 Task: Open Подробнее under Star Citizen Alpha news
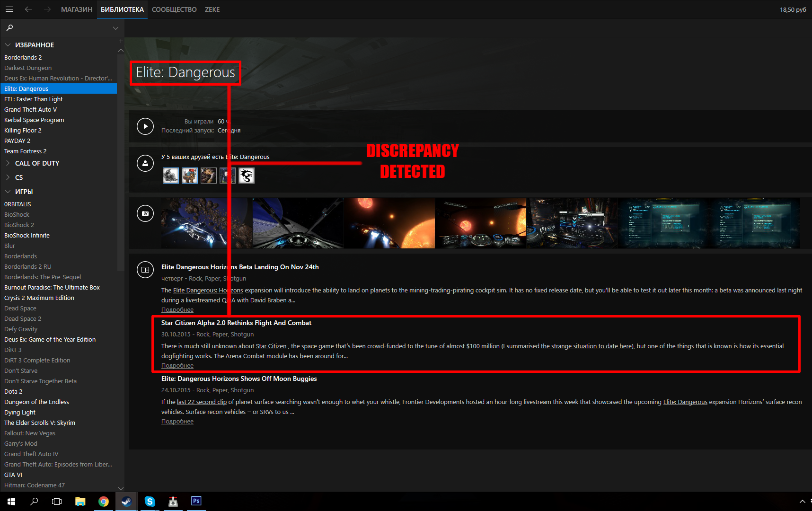[x=177, y=366]
